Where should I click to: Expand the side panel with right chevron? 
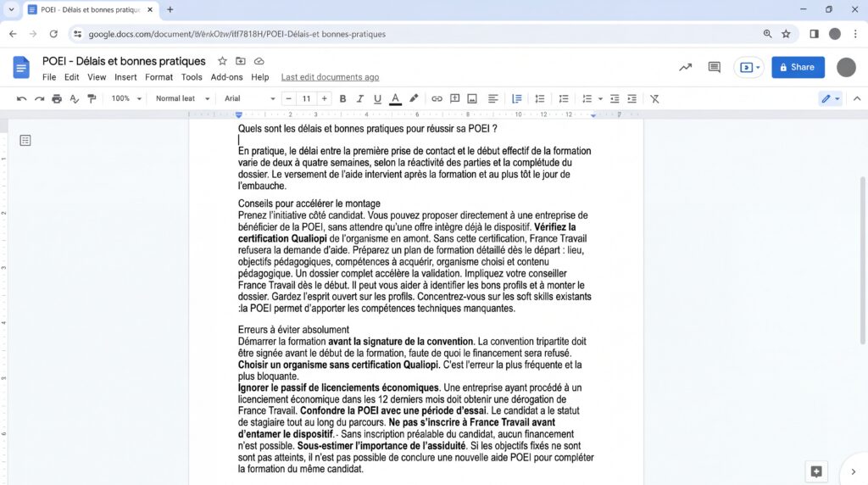[853, 471]
